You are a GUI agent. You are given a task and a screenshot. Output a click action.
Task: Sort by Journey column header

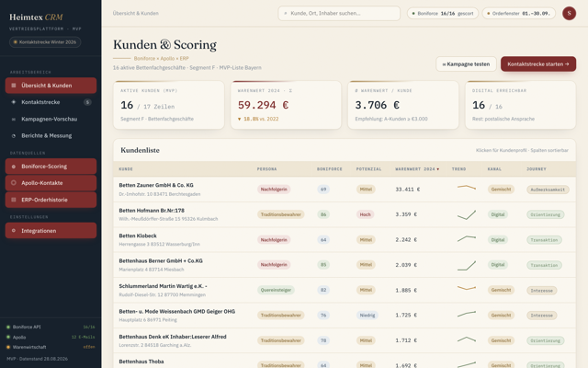[x=537, y=169]
